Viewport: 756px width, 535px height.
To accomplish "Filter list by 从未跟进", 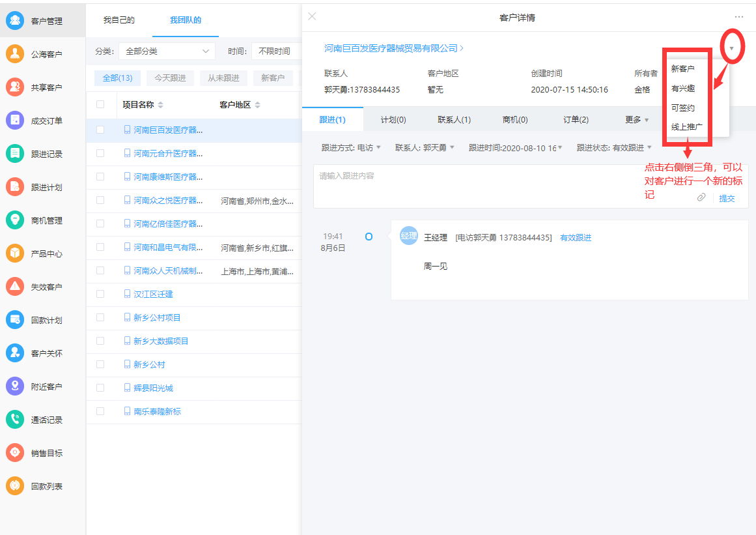I will [x=223, y=78].
